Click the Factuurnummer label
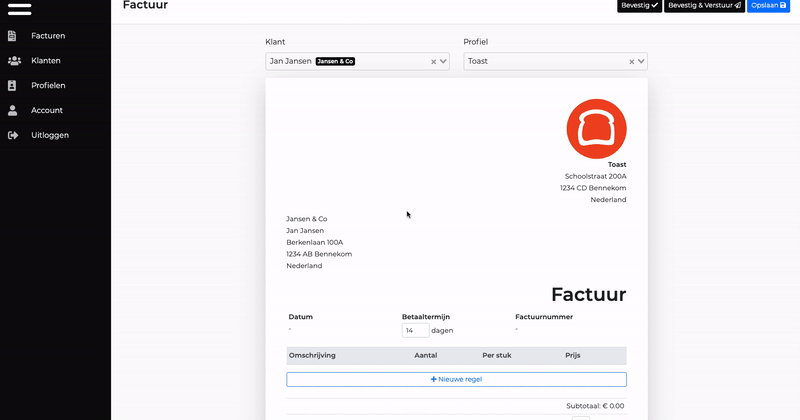Viewport: 800px width, 420px height. pos(544,317)
